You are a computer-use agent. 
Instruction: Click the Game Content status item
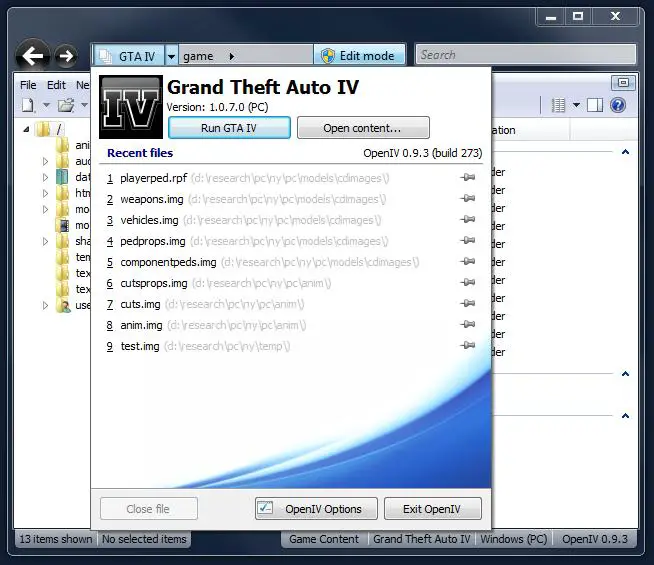point(324,539)
